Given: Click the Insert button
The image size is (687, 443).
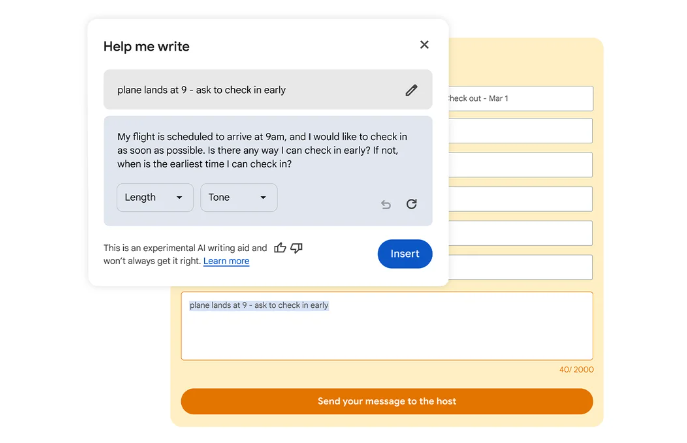Looking at the screenshot, I should coord(405,254).
